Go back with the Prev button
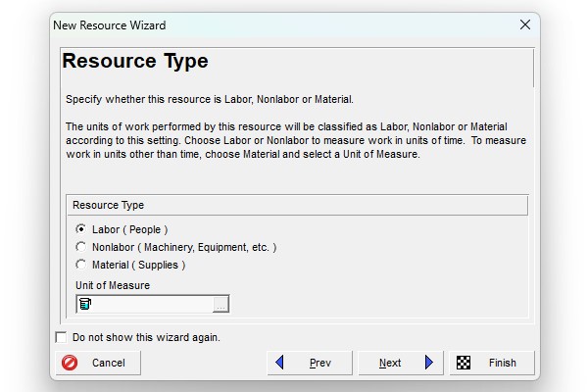 [x=310, y=363]
